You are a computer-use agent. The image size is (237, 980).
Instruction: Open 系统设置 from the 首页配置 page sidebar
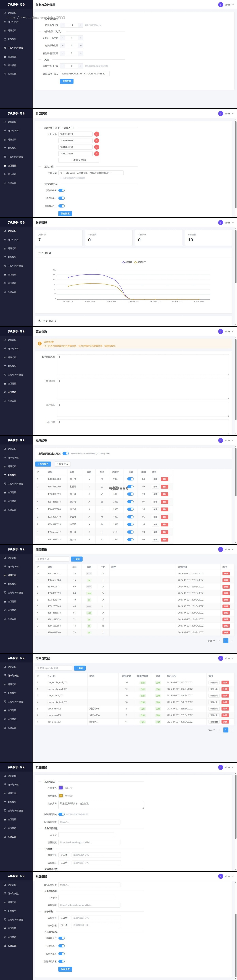pyautogui.click(x=16, y=183)
